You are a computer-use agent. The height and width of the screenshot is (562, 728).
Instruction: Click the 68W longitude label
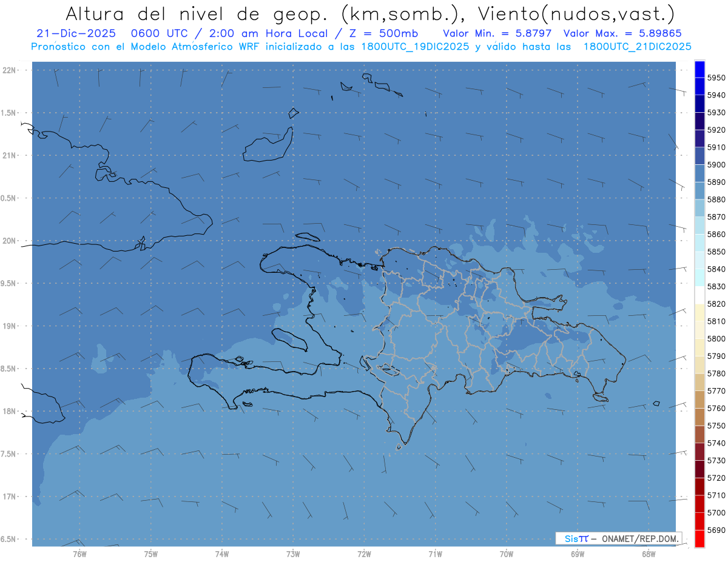tap(649, 554)
